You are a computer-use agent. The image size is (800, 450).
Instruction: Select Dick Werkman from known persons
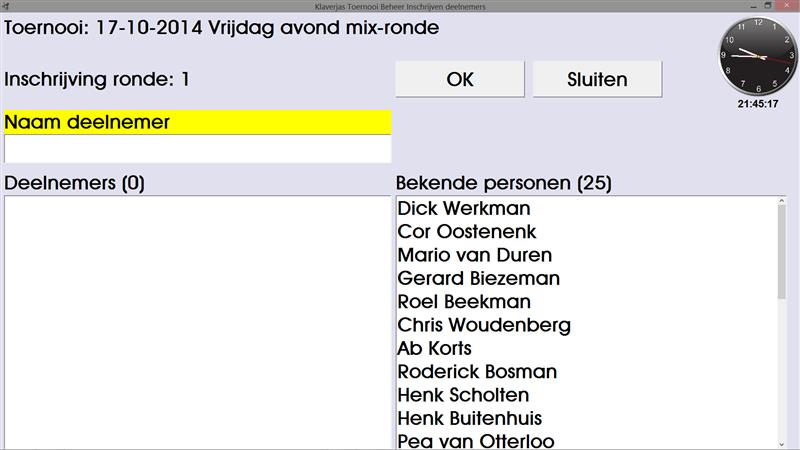click(463, 209)
